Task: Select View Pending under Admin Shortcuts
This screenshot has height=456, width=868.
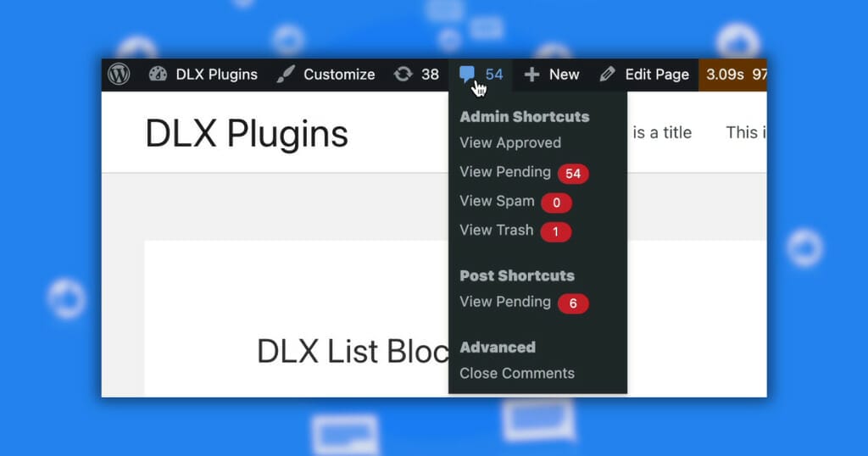Action: point(505,172)
